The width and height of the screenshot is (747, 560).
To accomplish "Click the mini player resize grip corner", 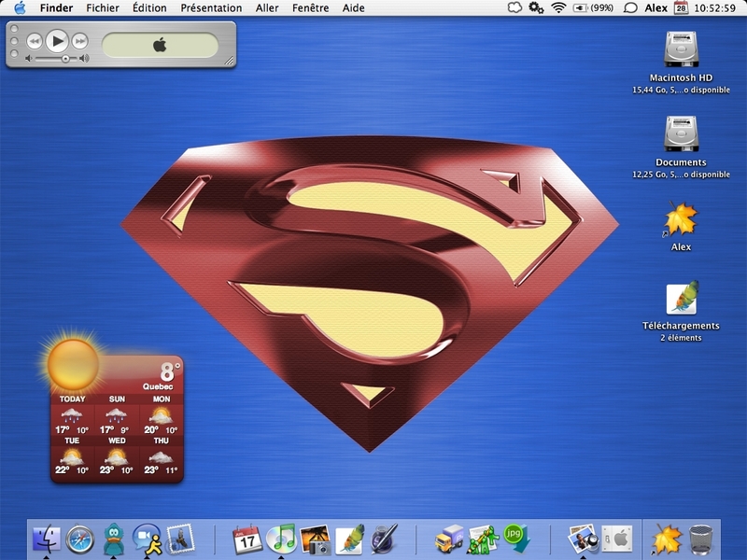I will point(230,61).
